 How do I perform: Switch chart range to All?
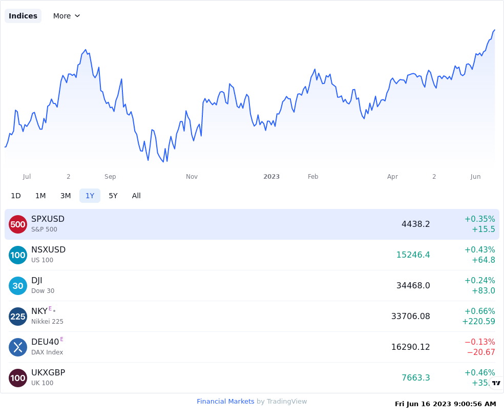coord(136,196)
